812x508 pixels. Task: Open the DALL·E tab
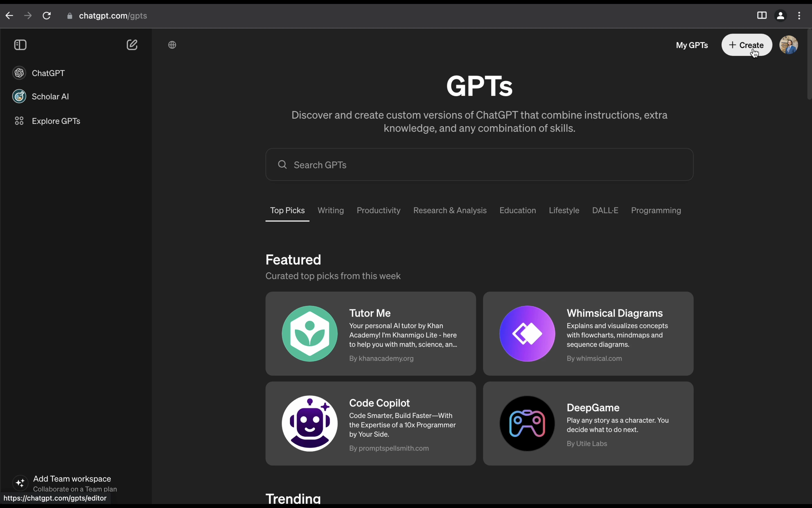(605, 211)
